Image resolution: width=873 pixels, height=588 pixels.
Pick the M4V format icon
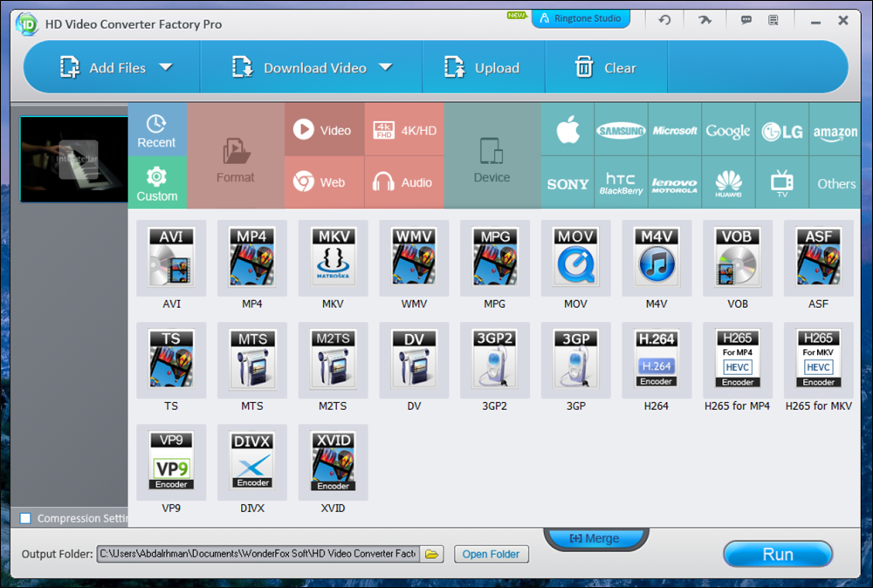[657, 258]
